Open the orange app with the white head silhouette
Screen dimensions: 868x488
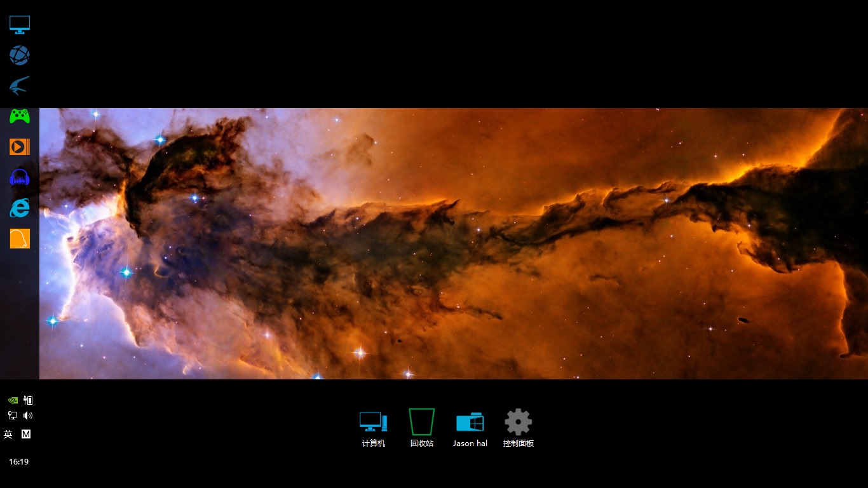20,238
